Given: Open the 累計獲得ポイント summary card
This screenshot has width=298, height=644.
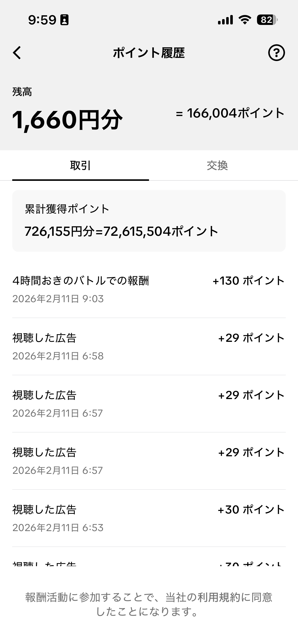Looking at the screenshot, I should [x=149, y=221].
